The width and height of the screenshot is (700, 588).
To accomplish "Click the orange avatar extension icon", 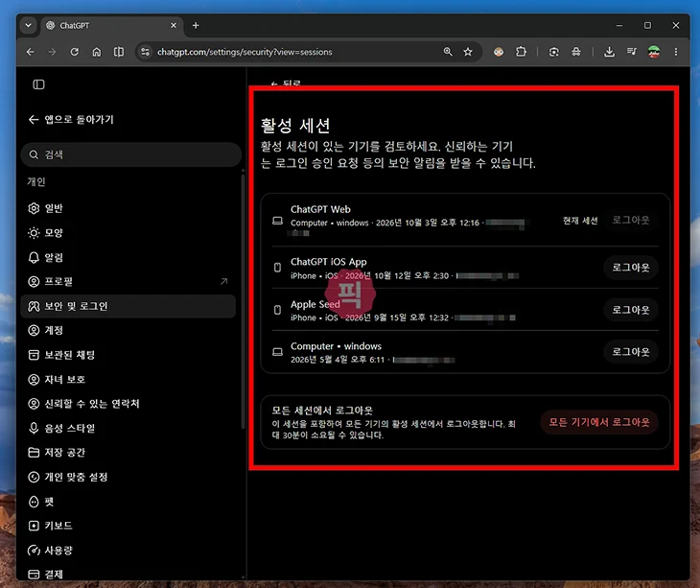I will [499, 52].
